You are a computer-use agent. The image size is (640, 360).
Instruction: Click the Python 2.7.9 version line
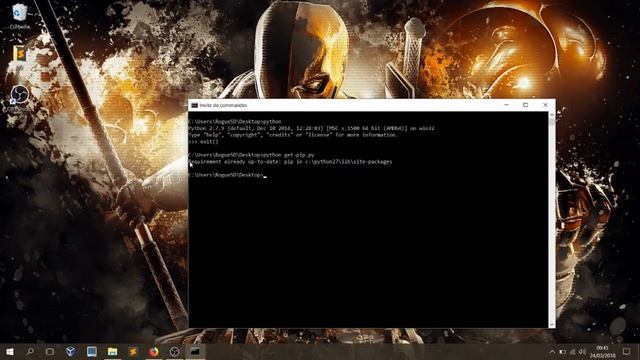pos(311,128)
